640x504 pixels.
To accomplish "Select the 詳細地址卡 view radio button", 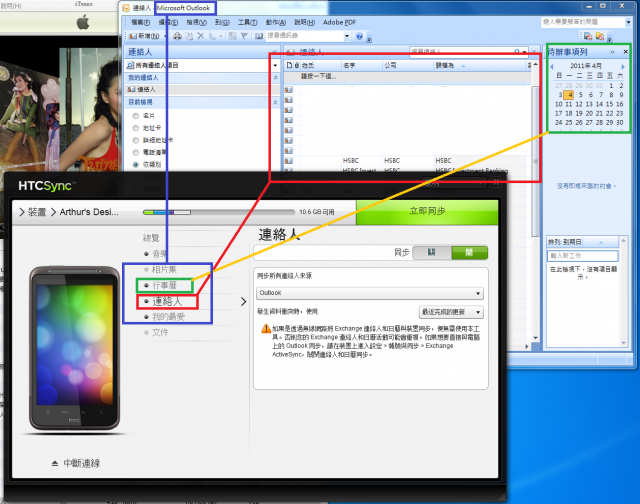I will (136, 140).
